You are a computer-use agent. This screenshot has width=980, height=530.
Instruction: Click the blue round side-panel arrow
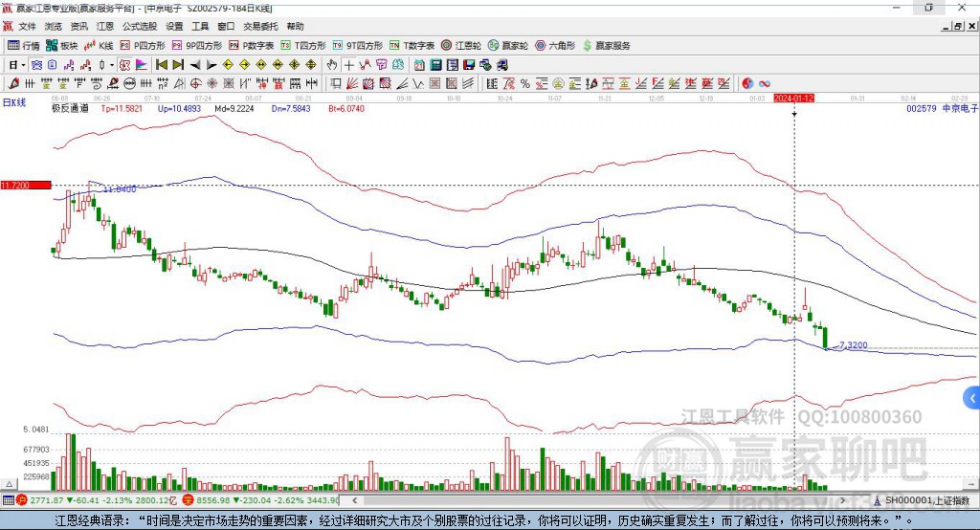coord(972,398)
